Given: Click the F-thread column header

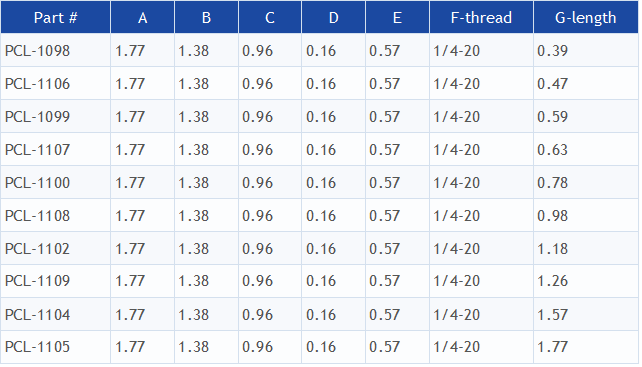Looking at the screenshot, I should click(x=481, y=17).
